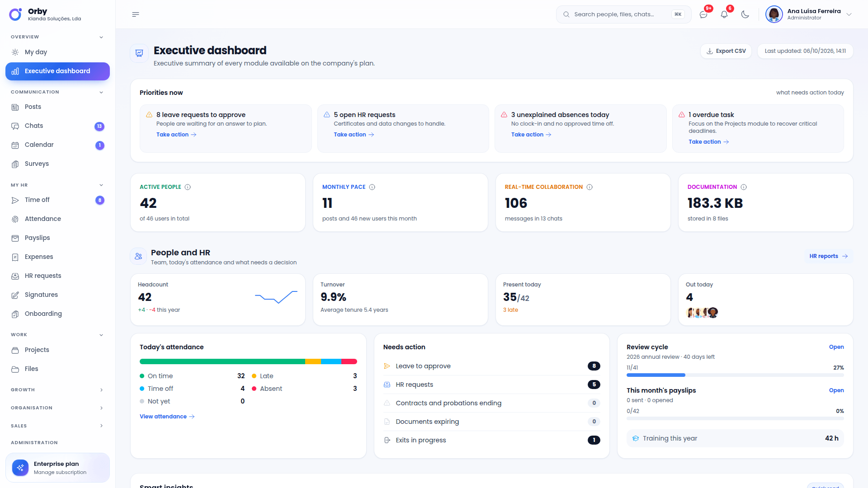The image size is (868, 488).
Task: Select Executive dashboard in sidebar
Action: pos(57,71)
